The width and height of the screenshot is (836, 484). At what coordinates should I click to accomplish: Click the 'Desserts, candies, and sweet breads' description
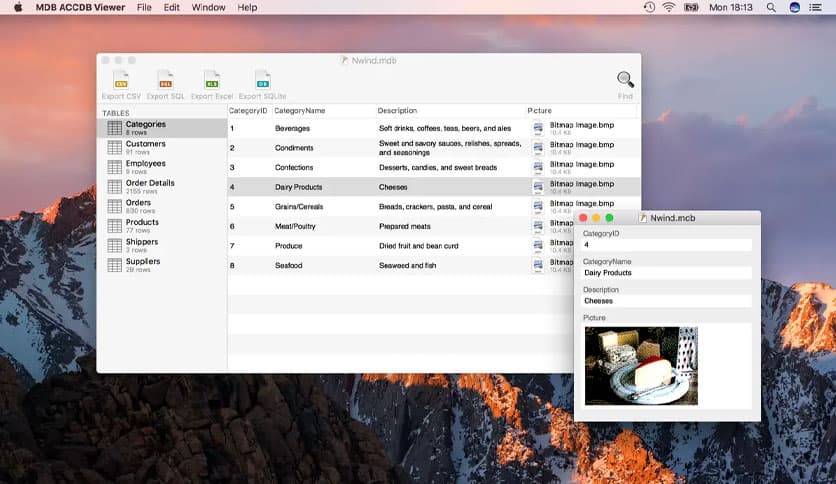pyautogui.click(x=438, y=167)
